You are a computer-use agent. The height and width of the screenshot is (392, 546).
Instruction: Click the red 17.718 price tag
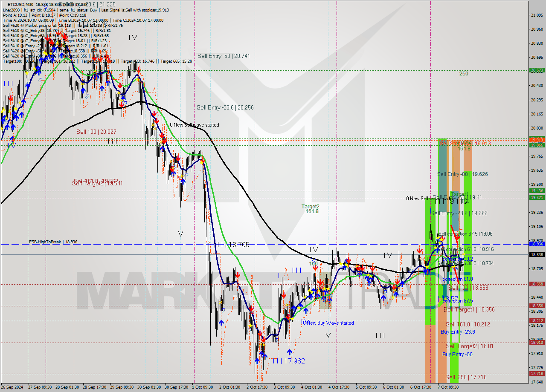537,374
